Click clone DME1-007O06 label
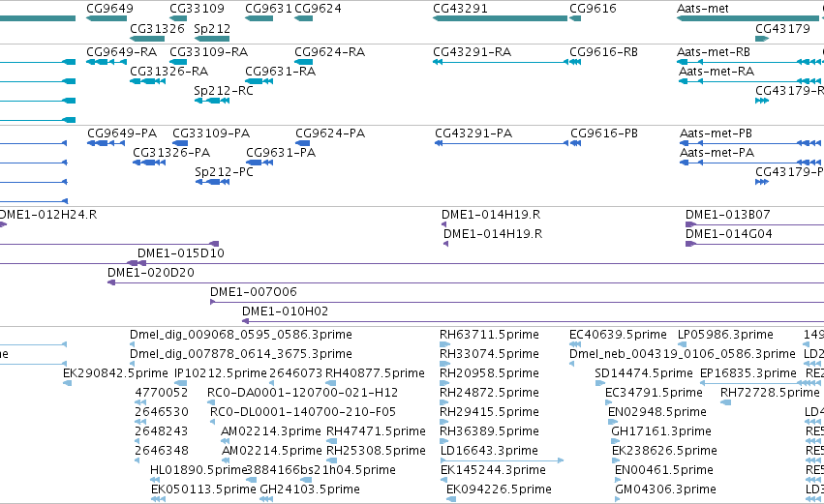Viewport: 824px width, 504px height. (254, 292)
